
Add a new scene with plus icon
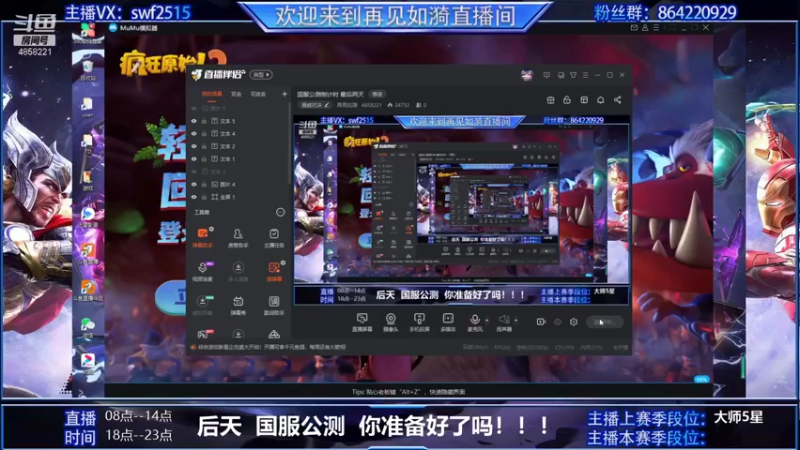pos(284,94)
